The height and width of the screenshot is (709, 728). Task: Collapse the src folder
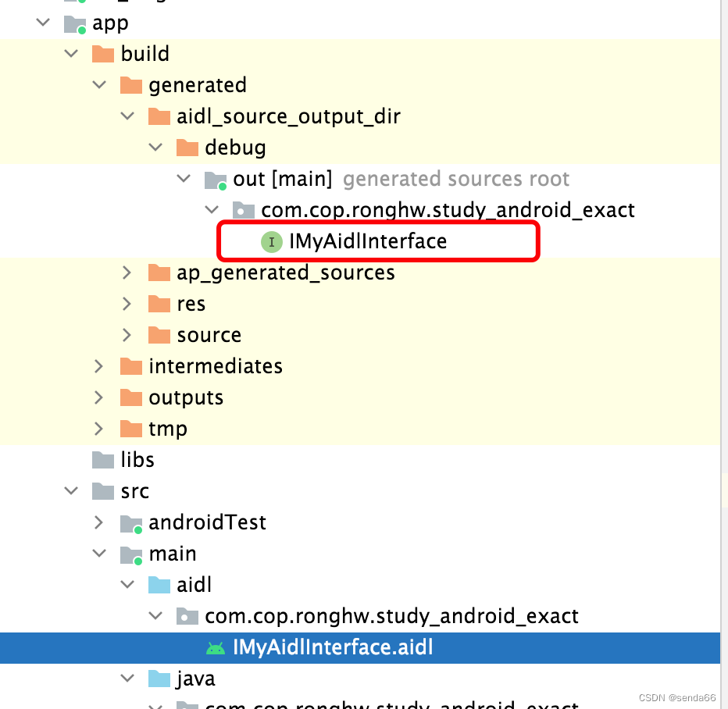[x=71, y=491]
